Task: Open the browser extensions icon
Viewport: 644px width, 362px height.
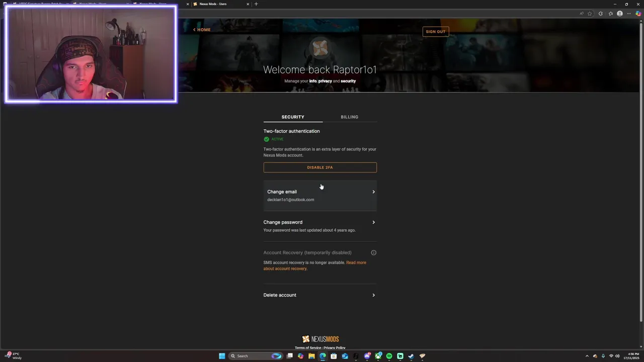Action: (x=601, y=14)
